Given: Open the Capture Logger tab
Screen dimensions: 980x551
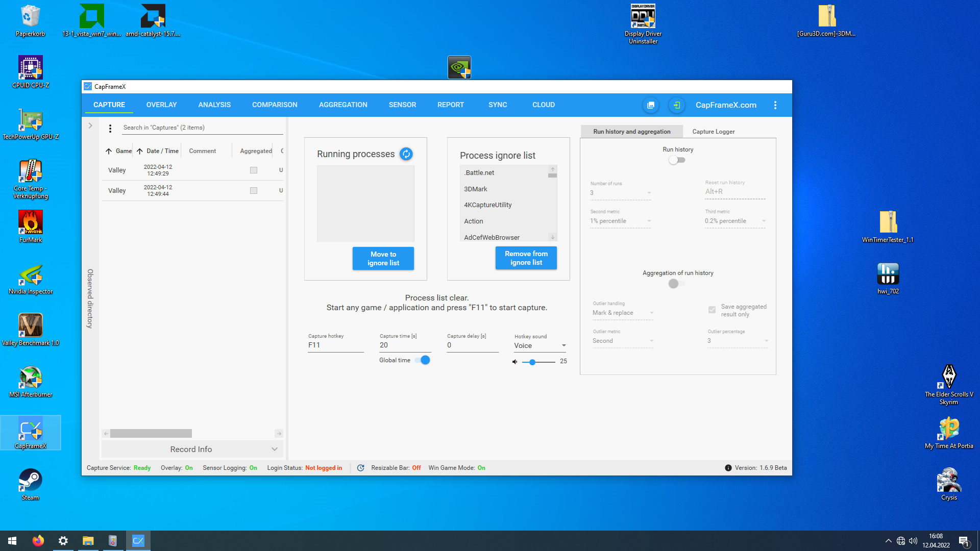Looking at the screenshot, I should pyautogui.click(x=713, y=132).
